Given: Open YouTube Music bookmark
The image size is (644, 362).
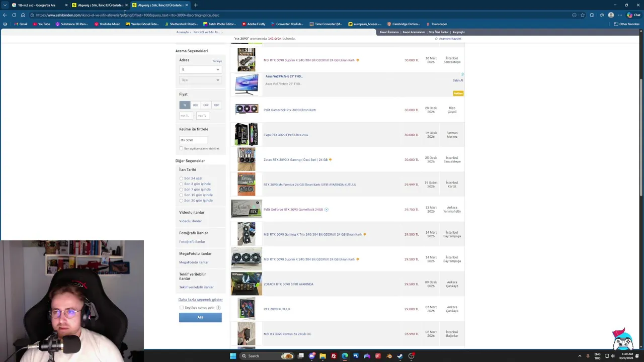Looking at the screenshot, I should 107,24.
